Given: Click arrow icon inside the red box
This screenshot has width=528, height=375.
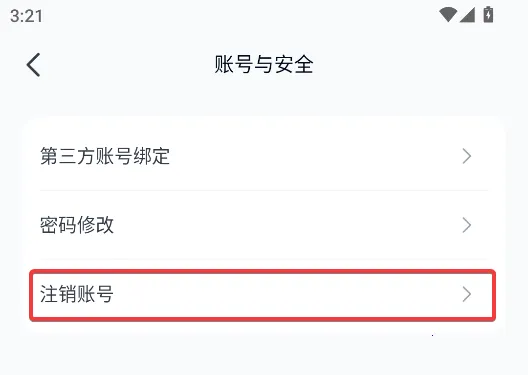Looking at the screenshot, I should coord(467,294).
